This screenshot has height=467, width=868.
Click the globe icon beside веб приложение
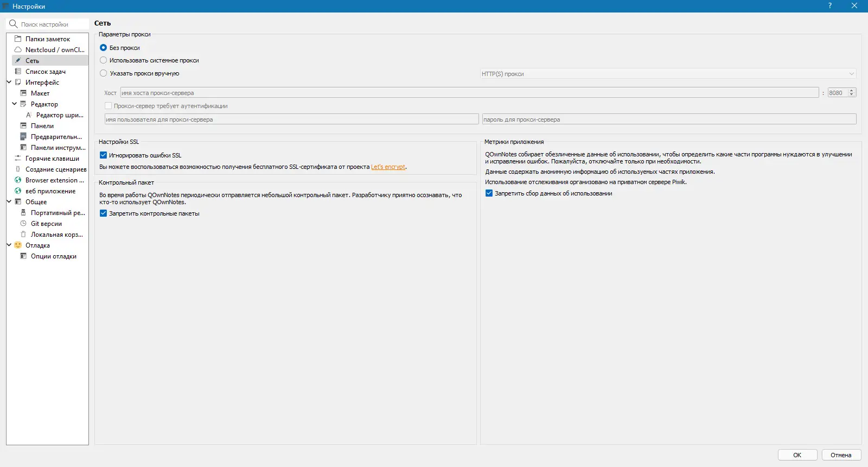point(18,191)
